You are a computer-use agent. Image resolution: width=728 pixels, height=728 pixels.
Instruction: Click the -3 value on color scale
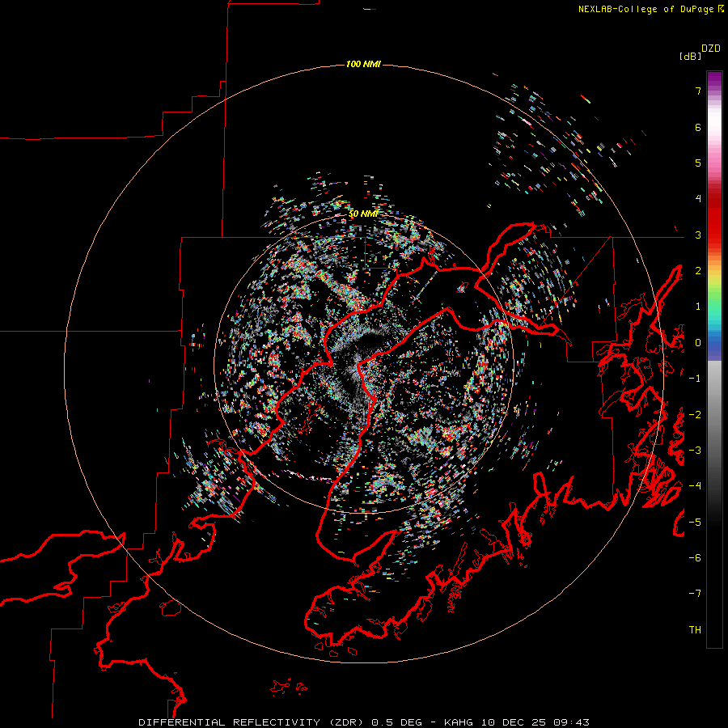(x=695, y=451)
